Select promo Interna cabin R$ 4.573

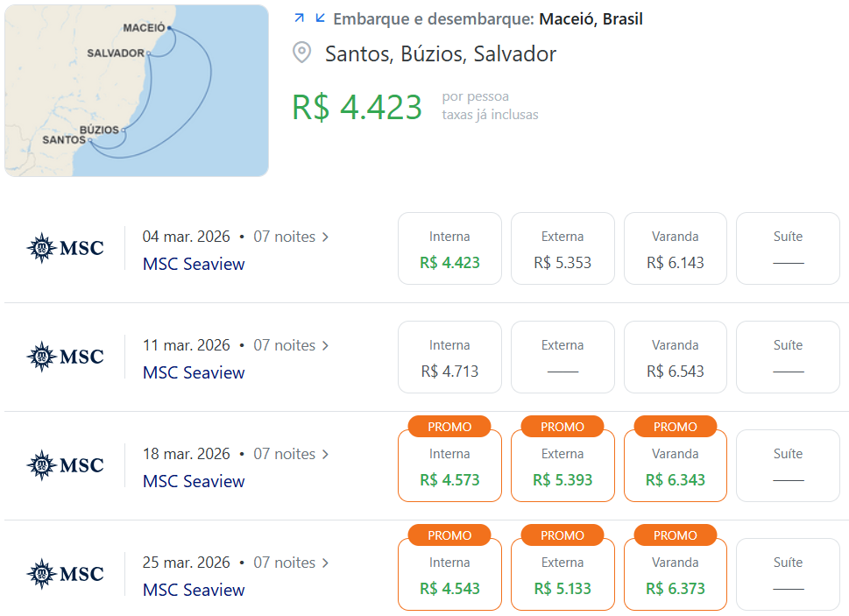pos(450,465)
